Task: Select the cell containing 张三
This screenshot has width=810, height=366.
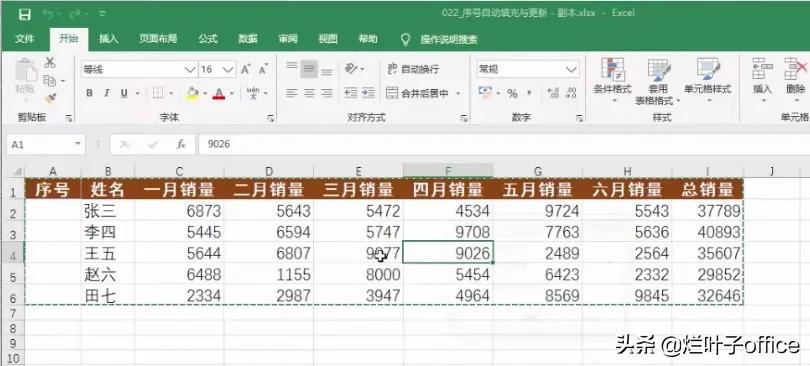Action: (107, 211)
